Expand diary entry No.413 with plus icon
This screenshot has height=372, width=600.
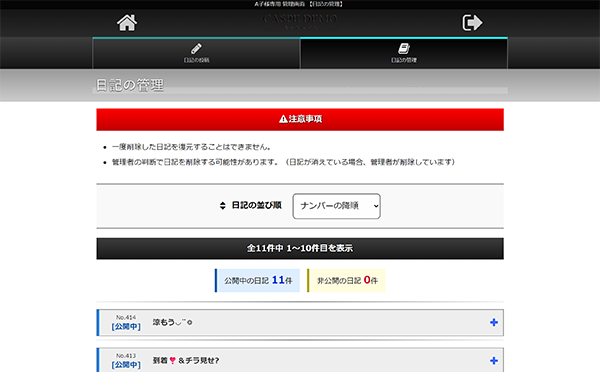click(494, 361)
